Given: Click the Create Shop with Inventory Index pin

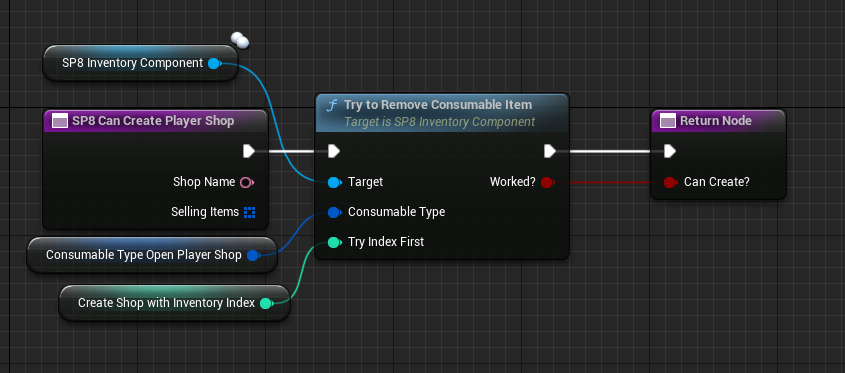Looking at the screenshot, I should click(x=266, y=303).
